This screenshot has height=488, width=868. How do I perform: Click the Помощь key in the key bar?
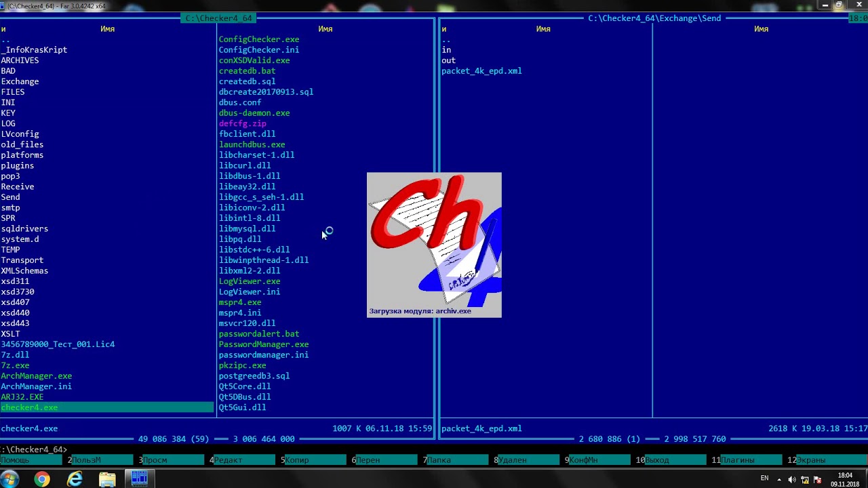pos(31,460)
